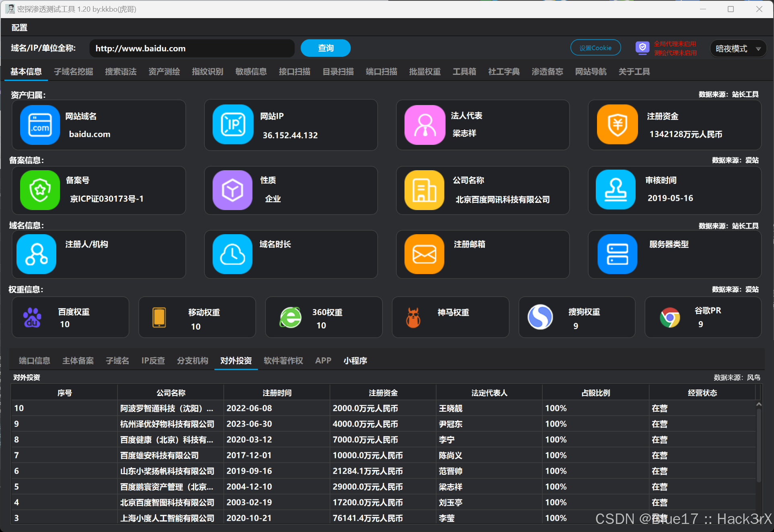The height and width of the screenshot is (532, 774).
Task: Open the 指纹识别 tab
Action: click(207, 72)
